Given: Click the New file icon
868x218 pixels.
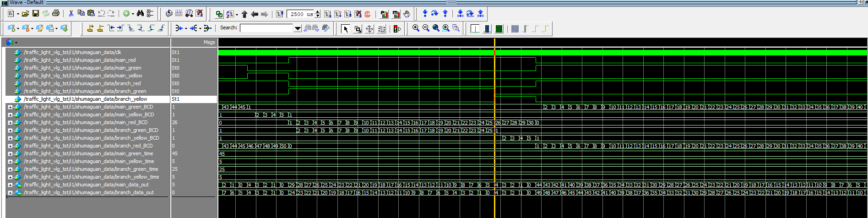Looking at the screenshot, I should (x=11, y=14).
